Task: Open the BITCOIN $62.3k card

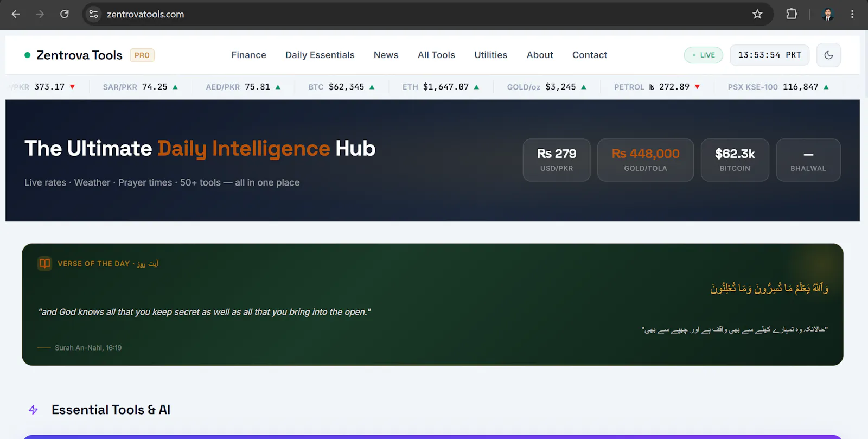Action: point(735,160)
